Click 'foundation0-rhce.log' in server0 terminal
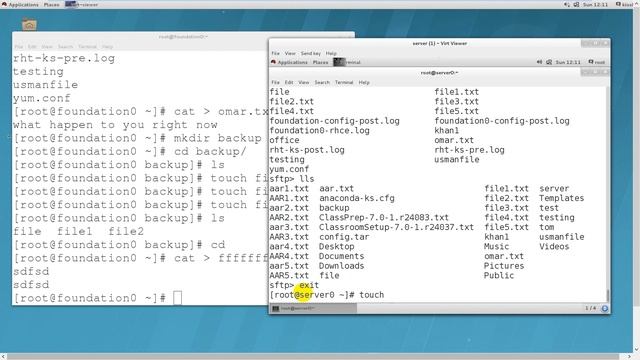 coord(319,131)
